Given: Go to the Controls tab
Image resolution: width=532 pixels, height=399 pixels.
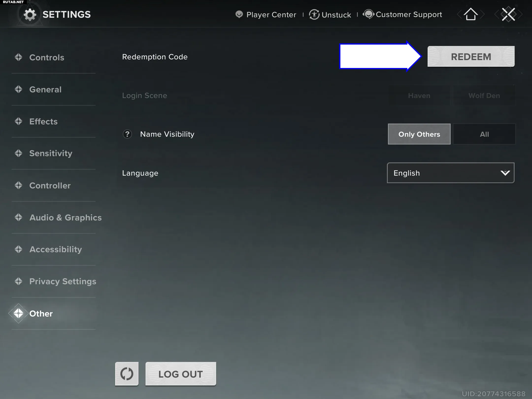Looking at the screenshot, I should coord(47,57).
